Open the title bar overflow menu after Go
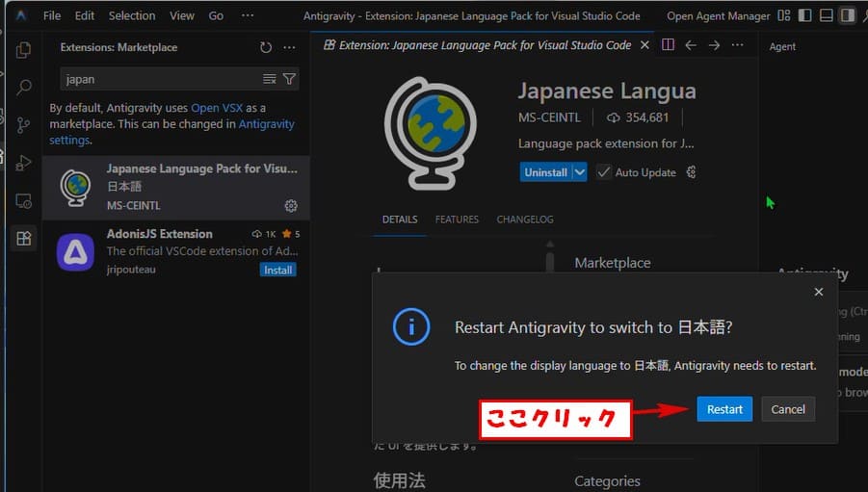This screenshot has height=492, width=868. pyautogui.click(x=248, y=15)
